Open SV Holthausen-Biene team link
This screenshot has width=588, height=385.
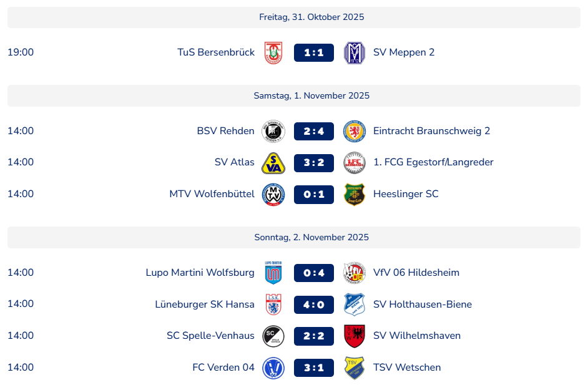point(423,305)
